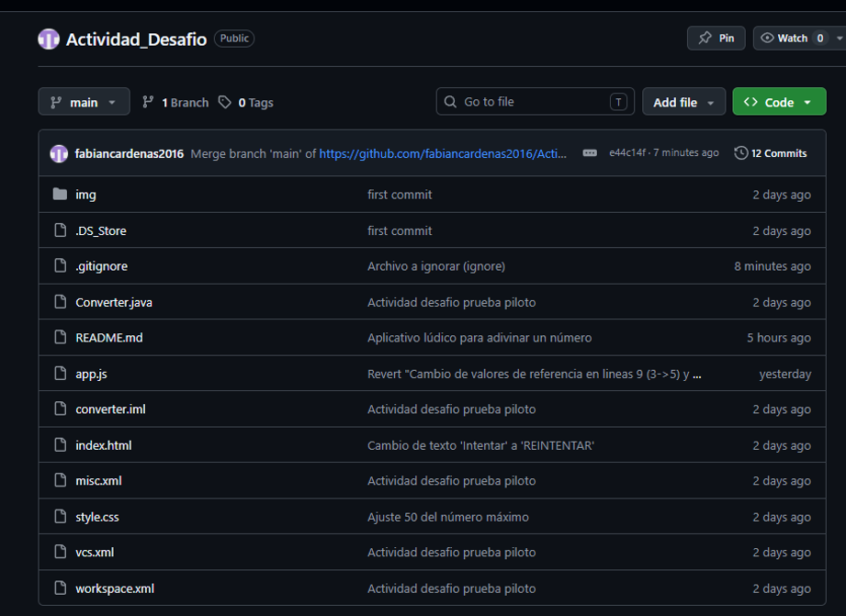This screenshot has height=616, width=846.
Task: Click the file icon beside style.css
Action: (61, 517)
